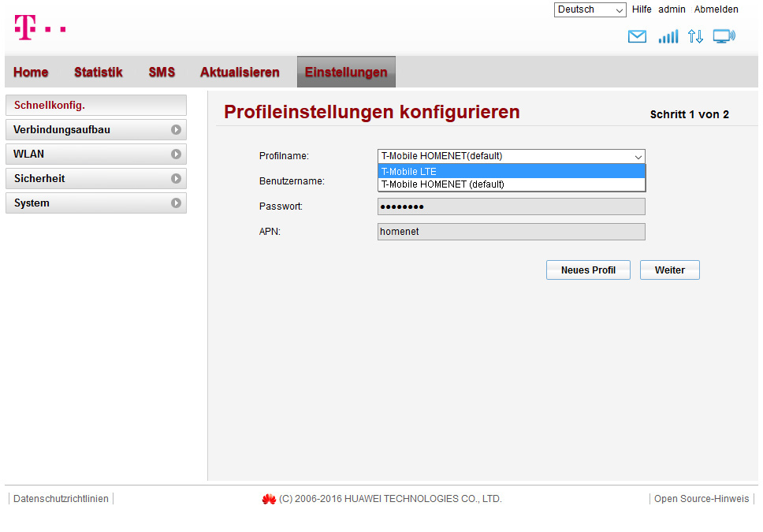This screenshot has width=763, height=532.
Task: Select the Einstellungen tab
Action: pyautogui.click(x=346, y=72)
